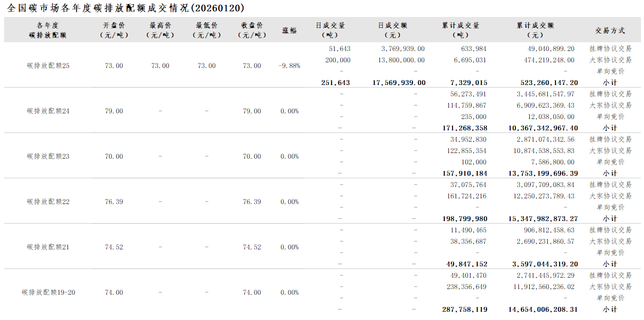Image resolution: width=644 pixels, height=320 pixels.
Task: Click the 碳排放配额25 row label
Action: tap(48, 66)
